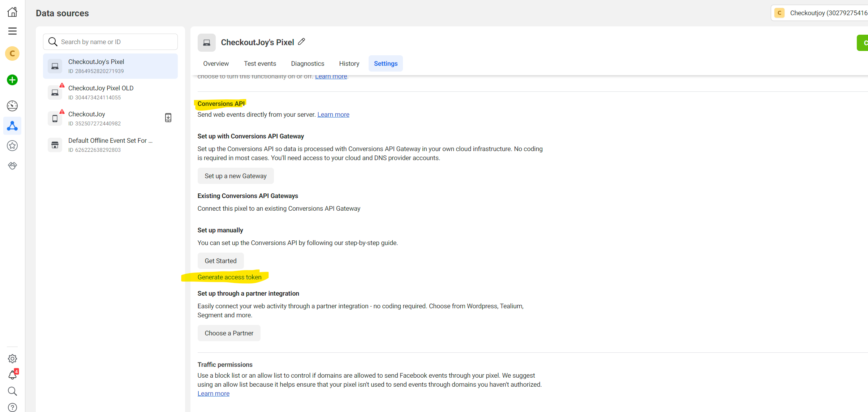
Task: Open notifications via the bell icon
Action: [x=12, y=375]
